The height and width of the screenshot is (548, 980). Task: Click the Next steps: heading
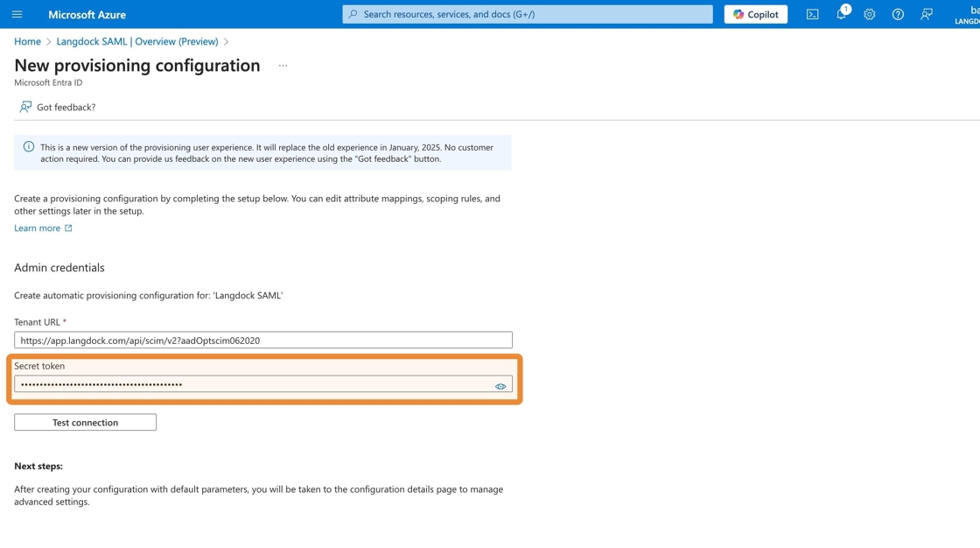point(38,466)
